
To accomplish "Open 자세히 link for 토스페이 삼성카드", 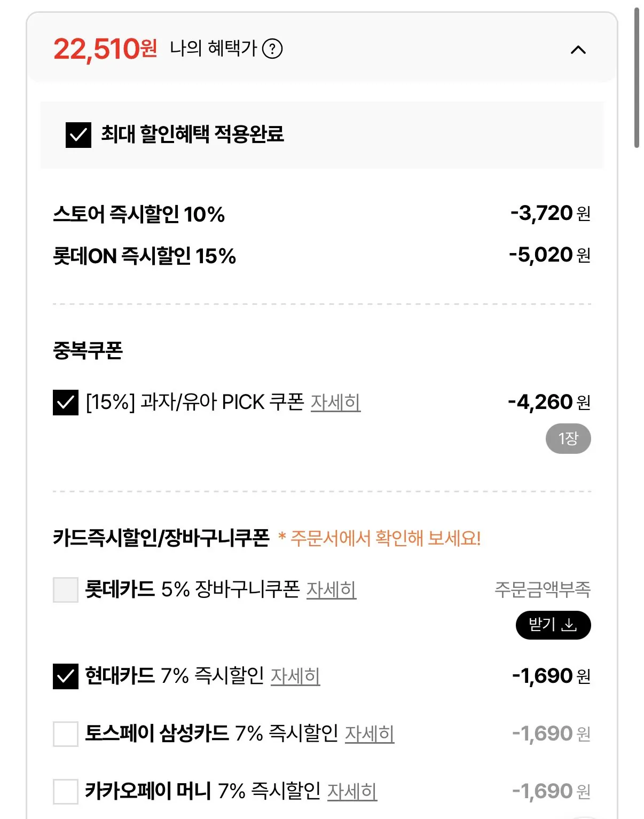I will click(x=369, y=734).
